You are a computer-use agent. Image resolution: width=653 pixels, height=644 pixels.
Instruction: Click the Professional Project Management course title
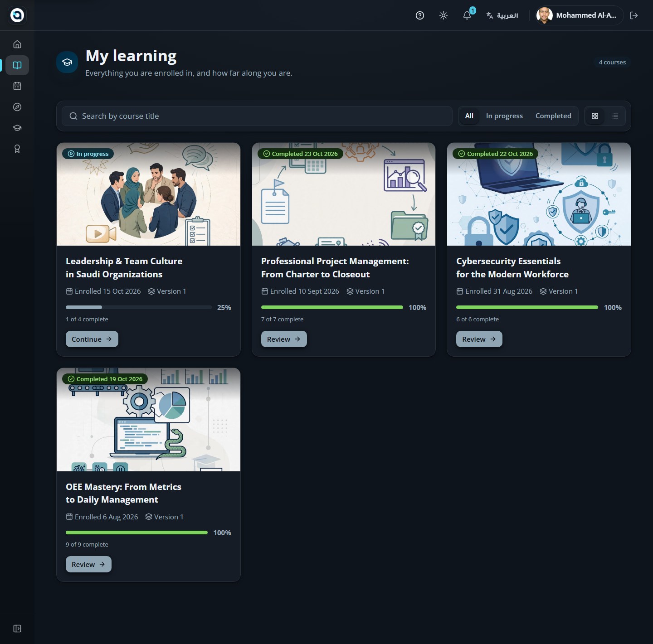[x=335, y=268]
